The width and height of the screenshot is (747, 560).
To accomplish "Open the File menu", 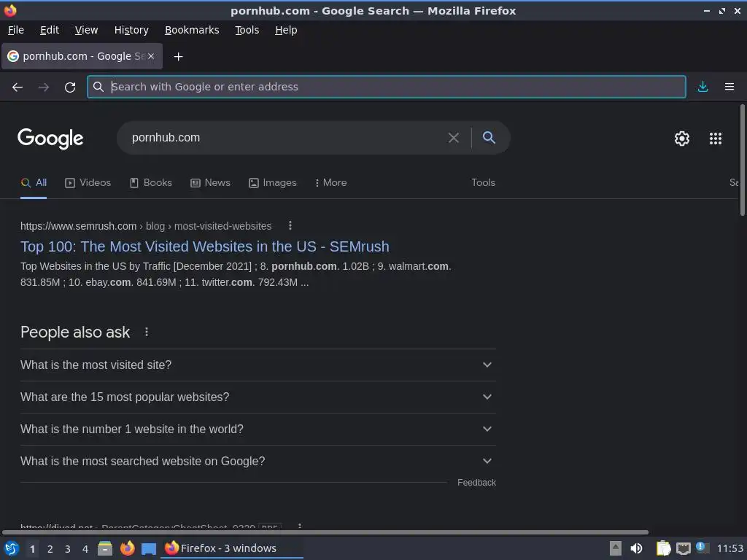I will click(16, 30).
